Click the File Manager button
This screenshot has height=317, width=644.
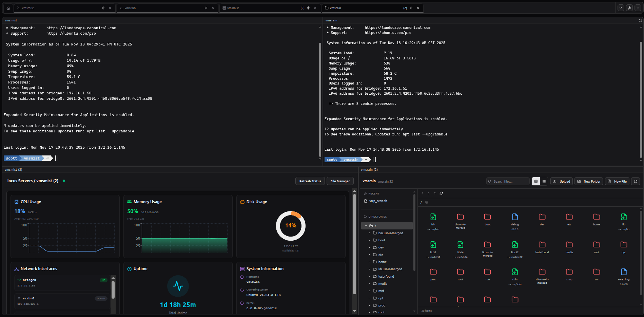click(x=340, y=181)
